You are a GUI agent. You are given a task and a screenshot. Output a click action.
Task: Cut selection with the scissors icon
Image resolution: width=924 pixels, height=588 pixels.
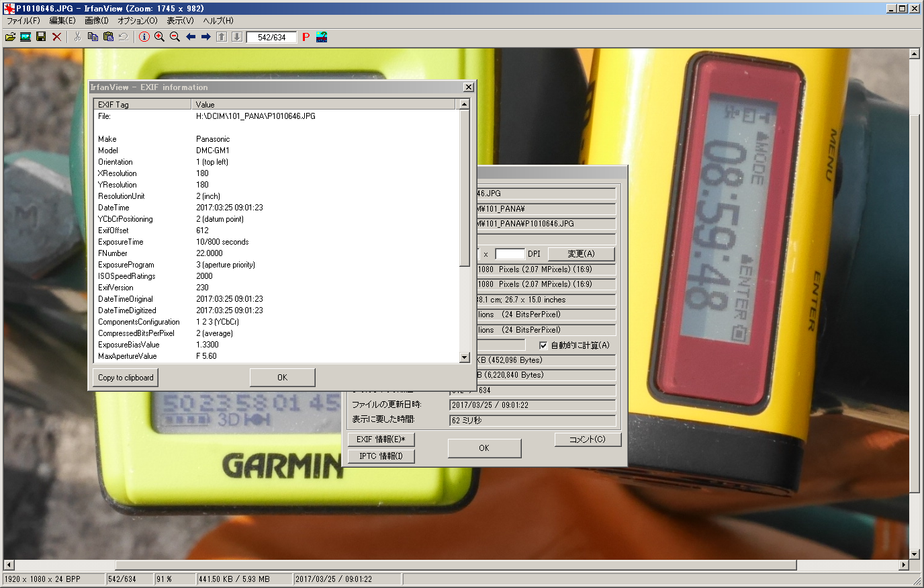[77, 37]
